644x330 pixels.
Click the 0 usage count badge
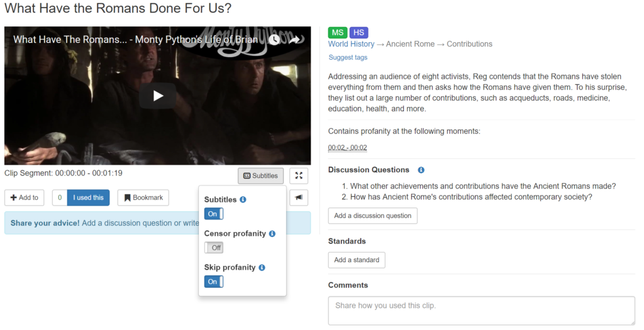click(60, 197)
